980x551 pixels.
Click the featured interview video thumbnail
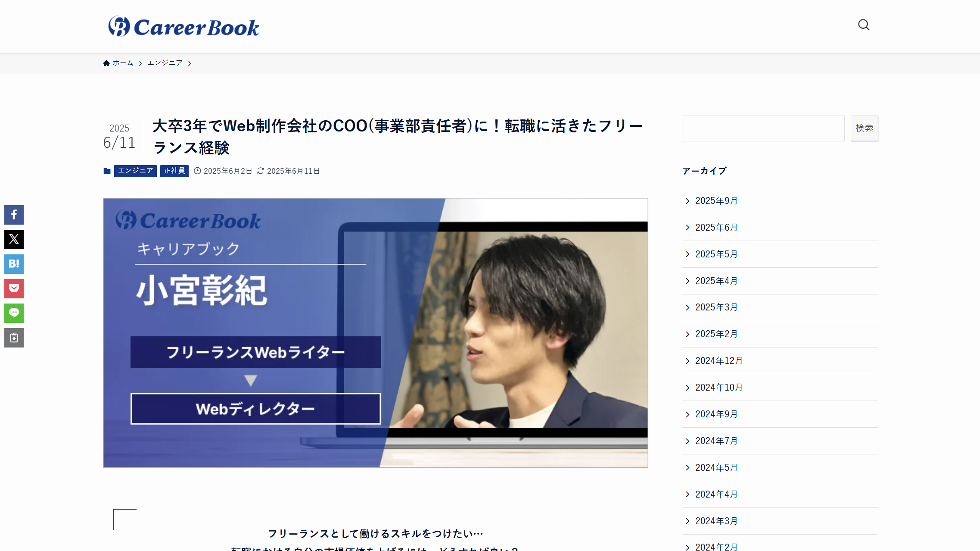pos(375,332)
